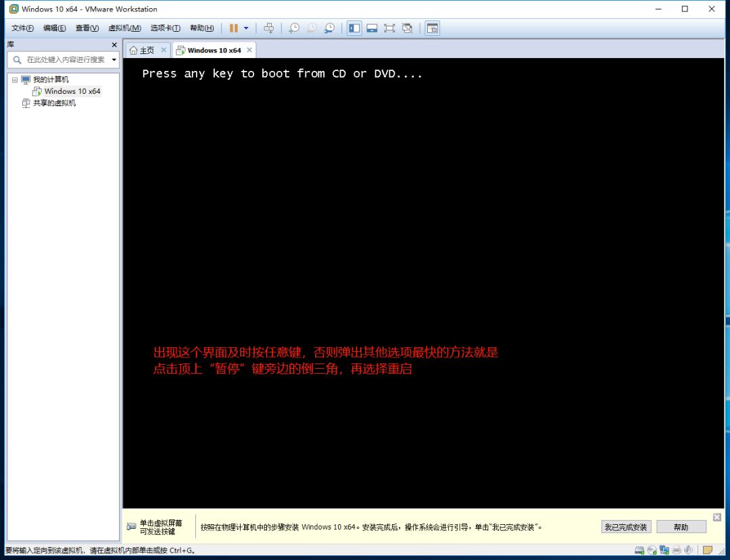
Task: Close the Windows 10 x64 tab
Action: 249,50
